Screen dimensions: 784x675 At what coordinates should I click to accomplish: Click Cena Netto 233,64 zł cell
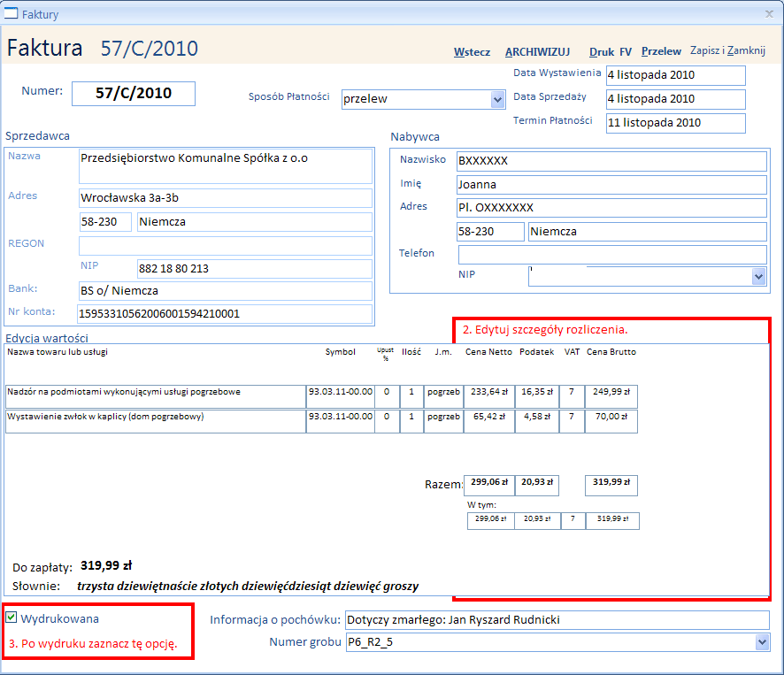pyautogui.click(x=489, y=396)
